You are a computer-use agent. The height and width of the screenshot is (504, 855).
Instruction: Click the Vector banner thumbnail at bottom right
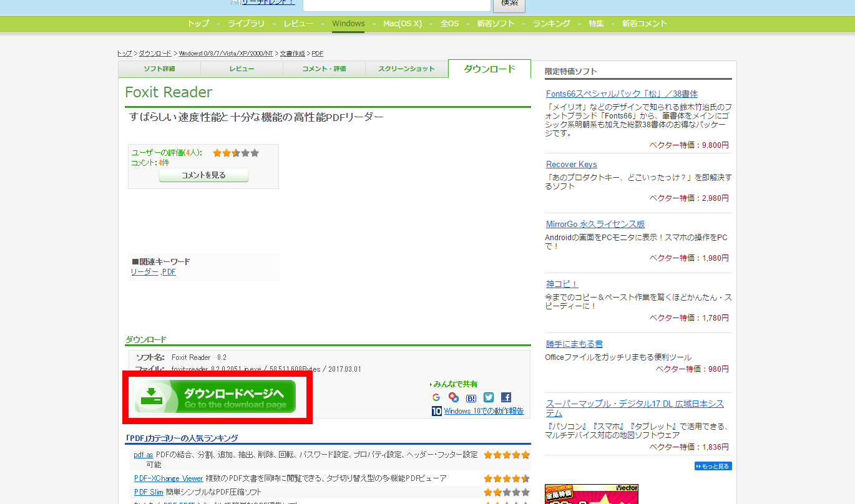[x=592, y=494]
